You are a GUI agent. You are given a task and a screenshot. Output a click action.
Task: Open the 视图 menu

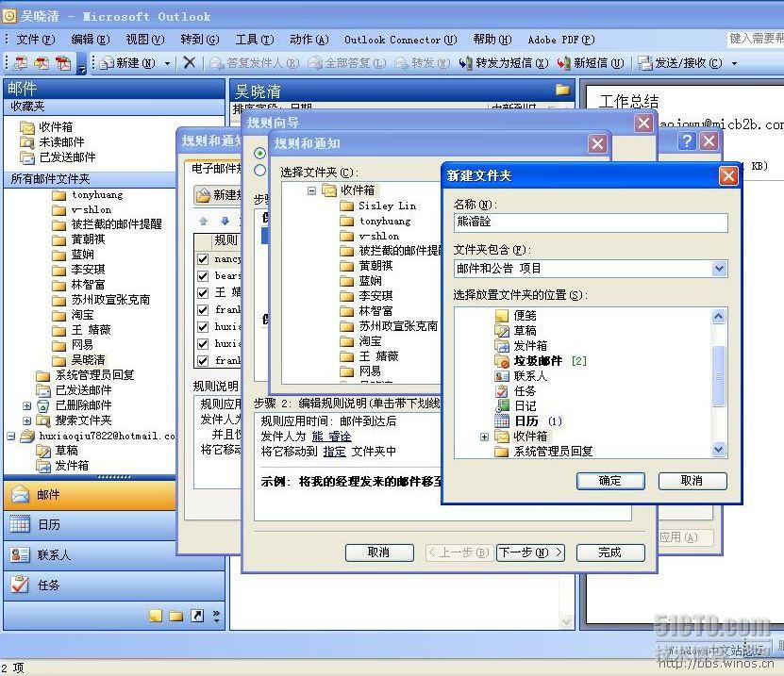[145, 40]
